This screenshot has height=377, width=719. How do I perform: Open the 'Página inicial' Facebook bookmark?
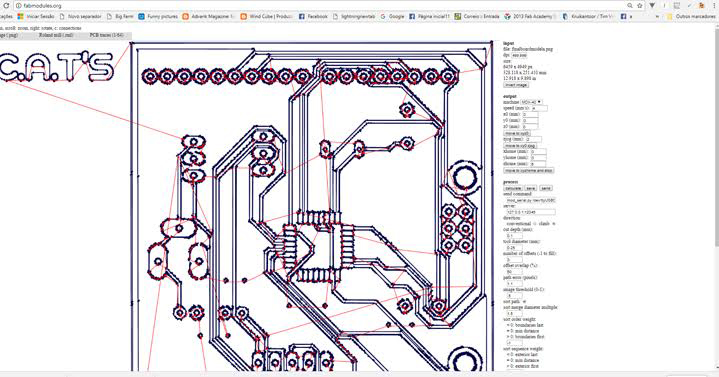[429, 16]
